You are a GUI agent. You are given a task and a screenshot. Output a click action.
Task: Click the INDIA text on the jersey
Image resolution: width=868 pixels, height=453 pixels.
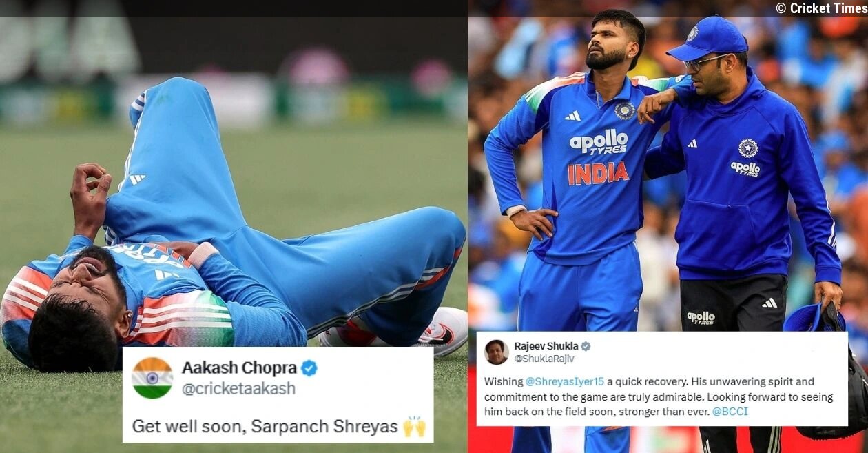[x=598, y=173]
